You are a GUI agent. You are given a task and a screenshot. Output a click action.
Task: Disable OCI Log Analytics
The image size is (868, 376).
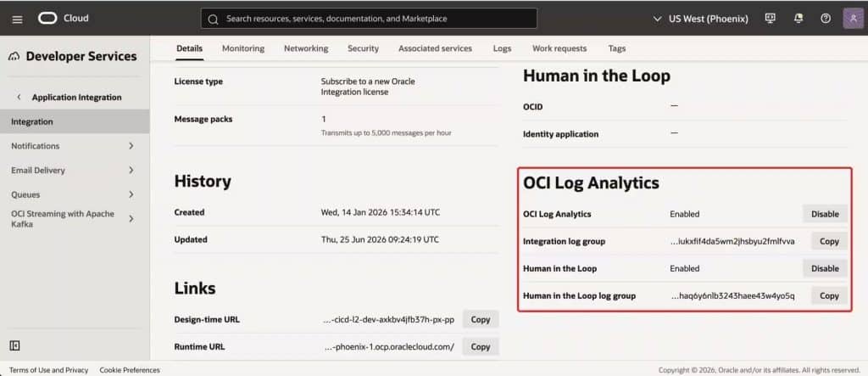click(x=825, y=214)
